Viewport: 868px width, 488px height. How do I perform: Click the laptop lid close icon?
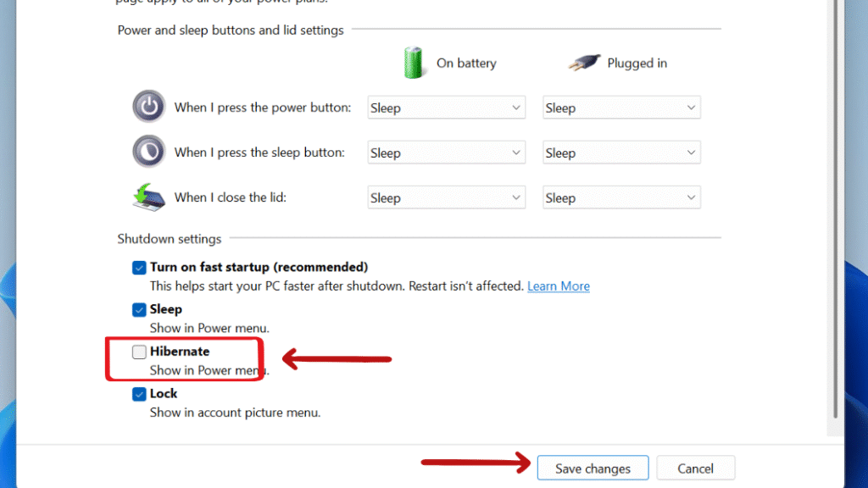point(148,197)
